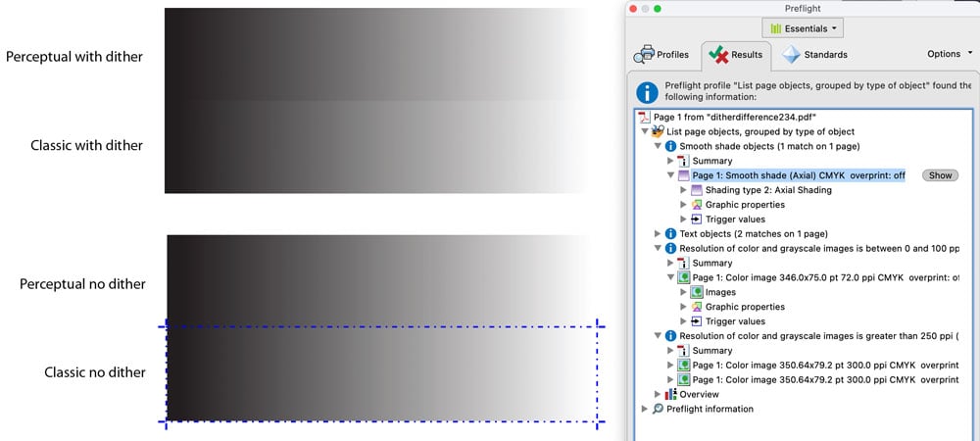This screenshot has height=441, width=980.
Task: Click the Overview bar chart icon
Action: pos(670,394)
